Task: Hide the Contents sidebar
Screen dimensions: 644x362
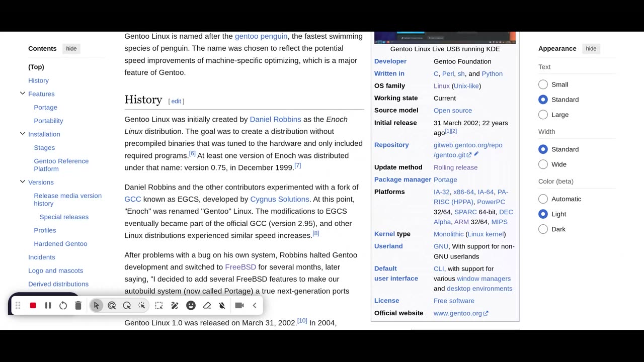Action: 71,49
